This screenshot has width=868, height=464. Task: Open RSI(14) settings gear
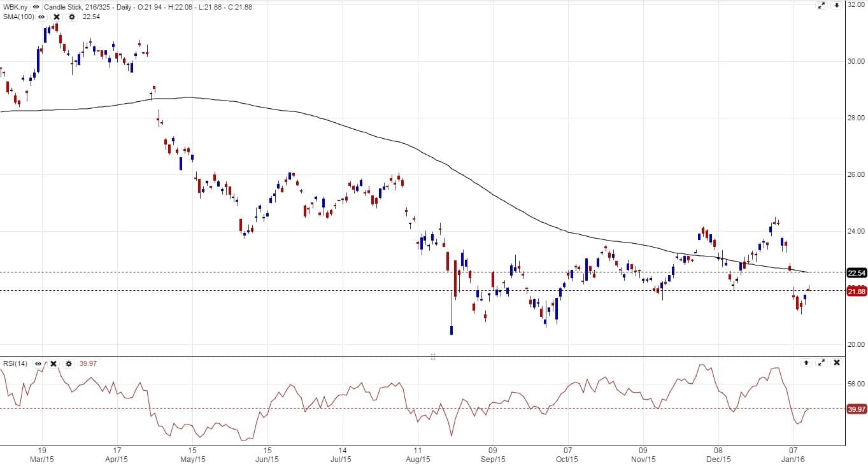[68, 363]
